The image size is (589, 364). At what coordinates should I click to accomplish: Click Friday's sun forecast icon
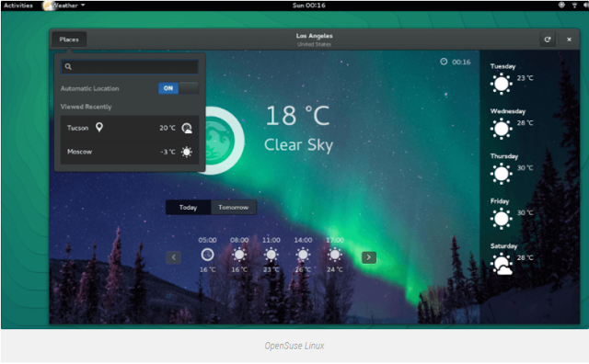point(502,219)
